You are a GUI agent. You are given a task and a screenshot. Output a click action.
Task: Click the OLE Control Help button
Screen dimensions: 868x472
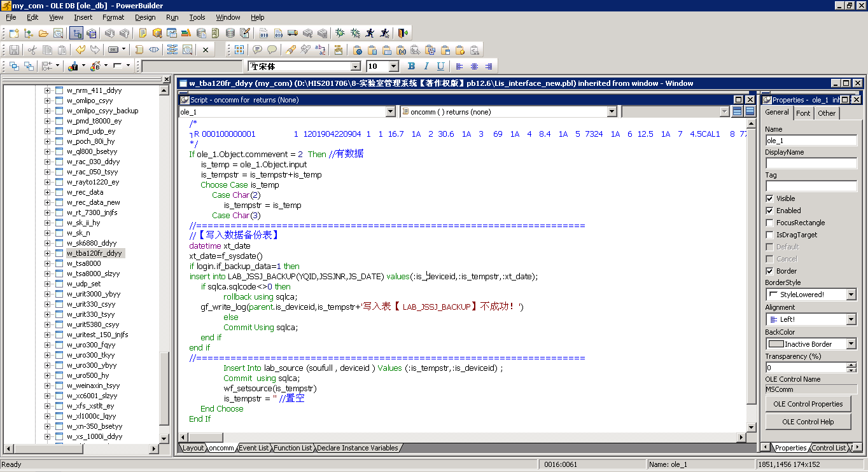[x=808, y=421]
